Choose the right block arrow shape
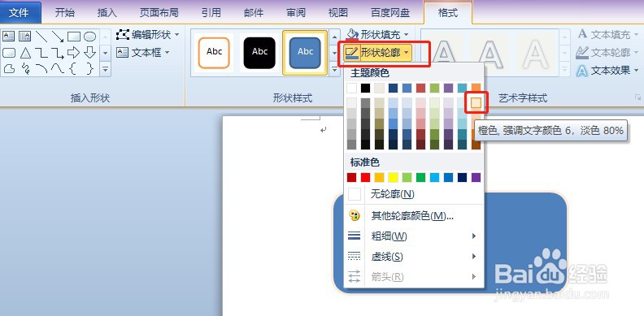 (x=73, y=53)
